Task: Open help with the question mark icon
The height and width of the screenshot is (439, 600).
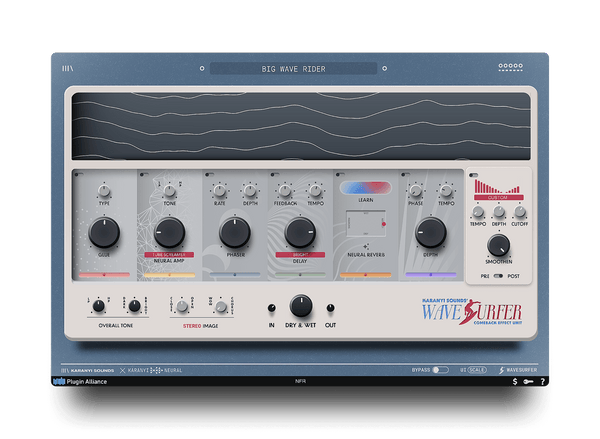Action: [542, 381]
